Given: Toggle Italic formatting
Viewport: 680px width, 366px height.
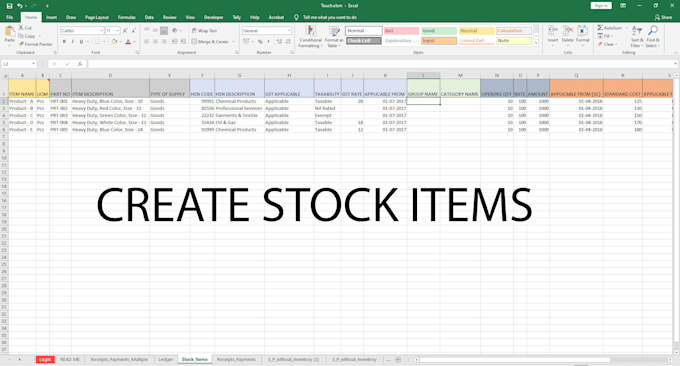Looking at the screenshot, I should click(x=72, y=42).
